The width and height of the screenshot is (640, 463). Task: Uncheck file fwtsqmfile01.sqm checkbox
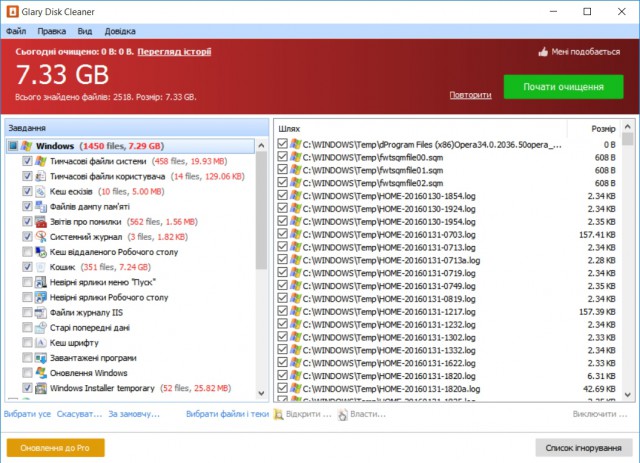click(x=282, y=169)
